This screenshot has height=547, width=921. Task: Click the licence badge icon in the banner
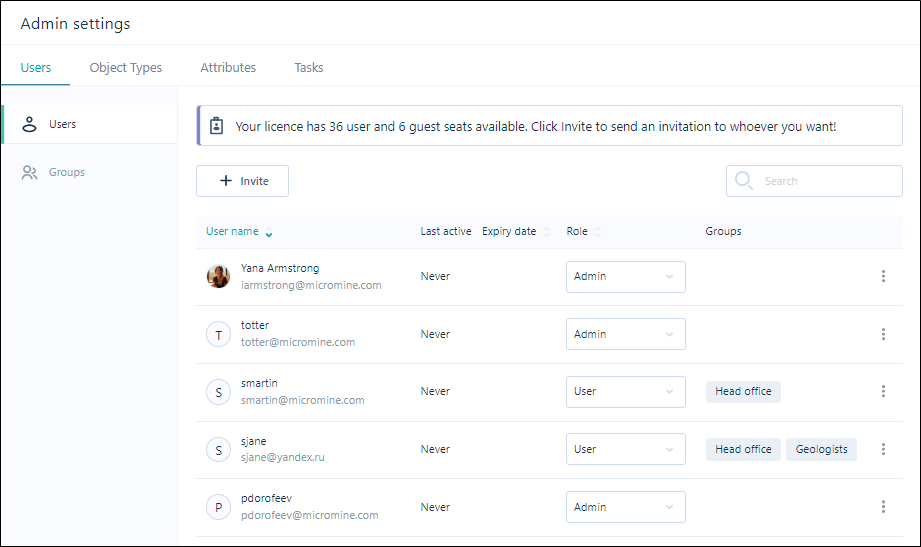click(x=216, y=126)
